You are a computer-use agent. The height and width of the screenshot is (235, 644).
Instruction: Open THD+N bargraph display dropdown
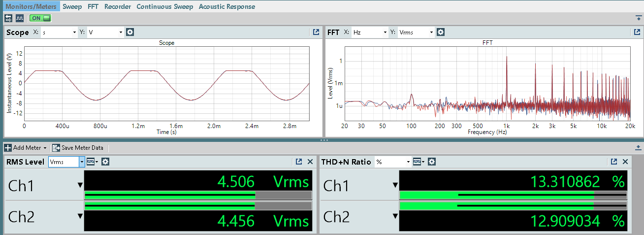(x=419, y=162)
